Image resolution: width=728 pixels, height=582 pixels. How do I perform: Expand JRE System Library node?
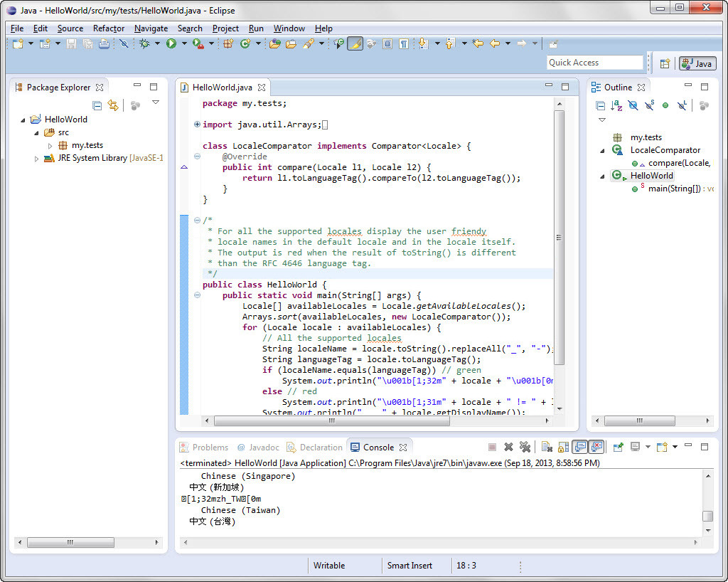pyautogui.click(x=36, y=158)
